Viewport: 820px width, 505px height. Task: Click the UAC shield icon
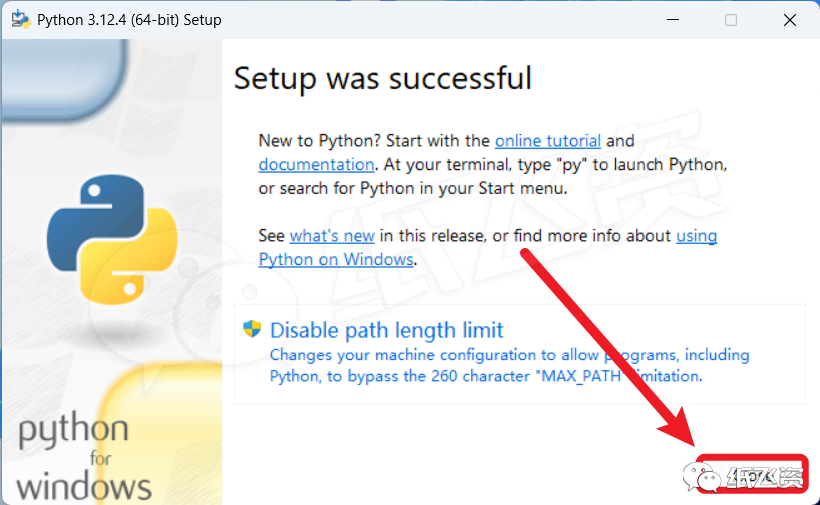pos(252,329)
